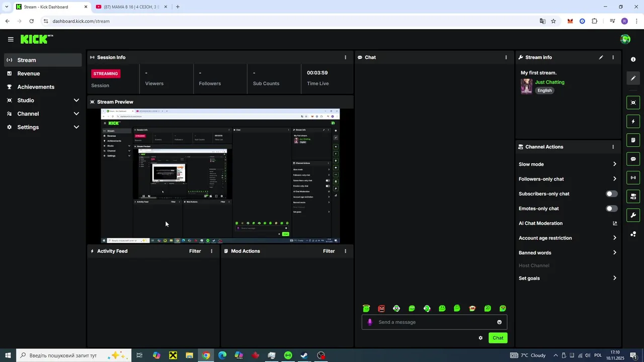Insert the heart-eyes emote at row end

tap(503, 308)
